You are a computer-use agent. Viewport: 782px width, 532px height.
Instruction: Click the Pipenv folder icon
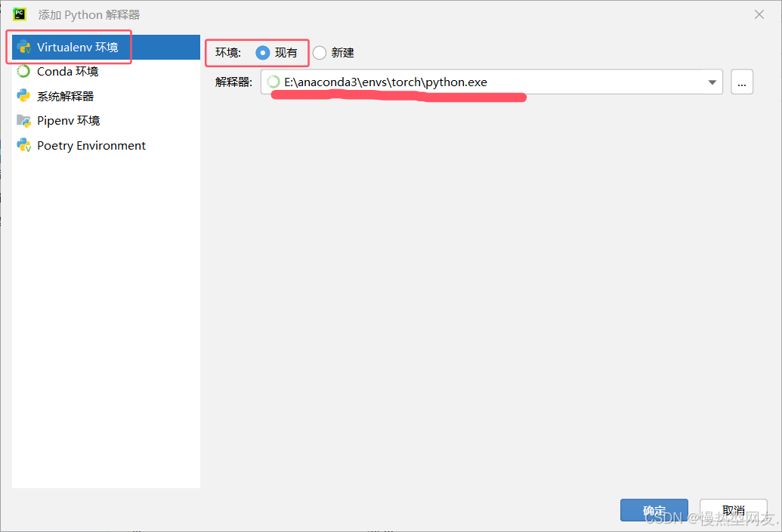tap(24, 121)
